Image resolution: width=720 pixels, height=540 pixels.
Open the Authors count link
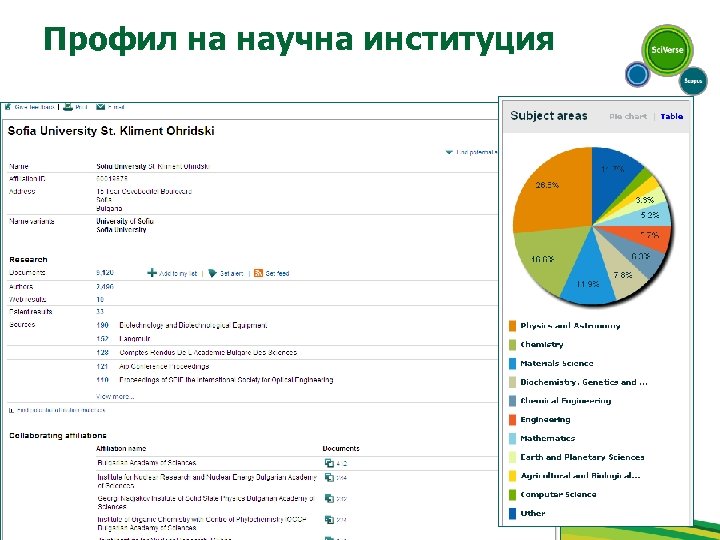[105, 287]
